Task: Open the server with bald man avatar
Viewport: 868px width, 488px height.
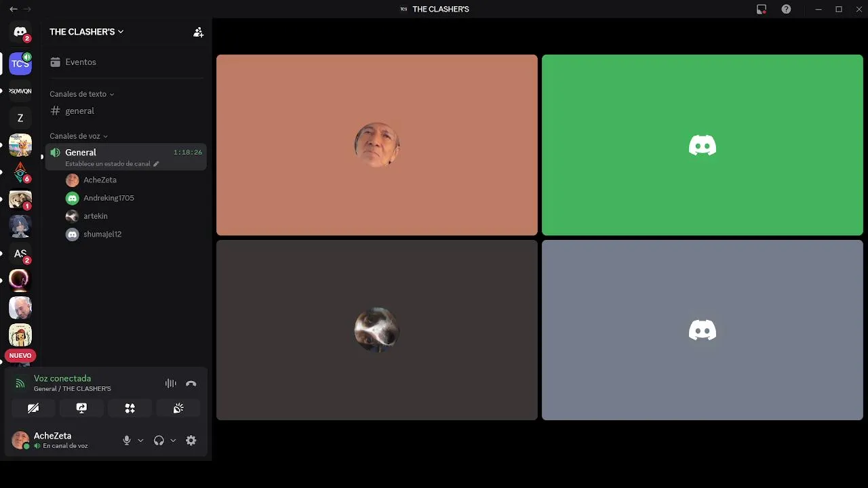Action: click(x=20, y=308)
